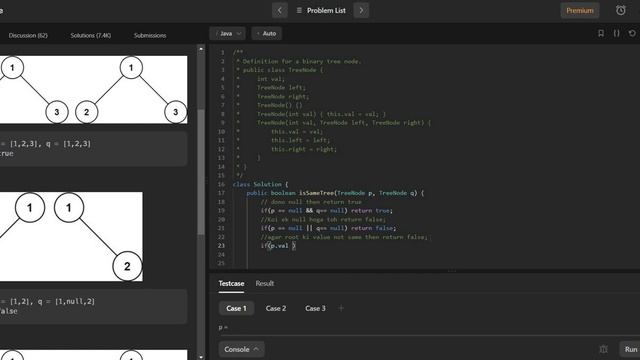Switch to Testcase tab
This screenshot has width=640, height=360.
231,283
